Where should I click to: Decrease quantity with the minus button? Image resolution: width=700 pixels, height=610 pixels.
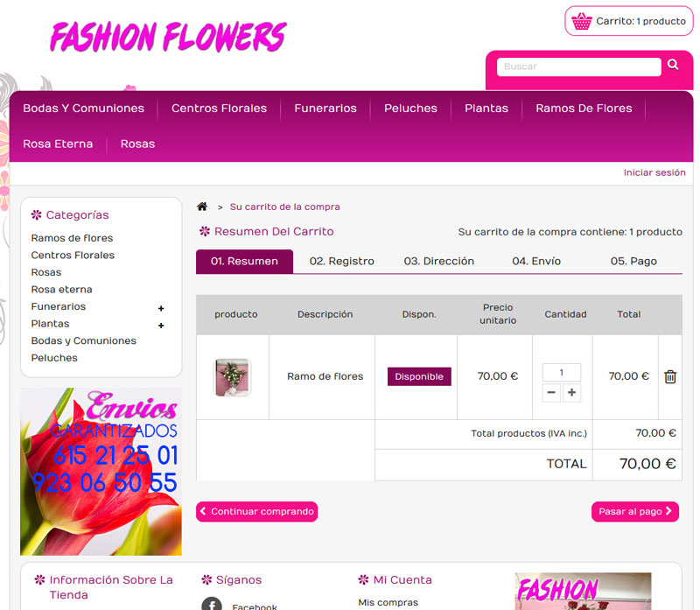551,393
